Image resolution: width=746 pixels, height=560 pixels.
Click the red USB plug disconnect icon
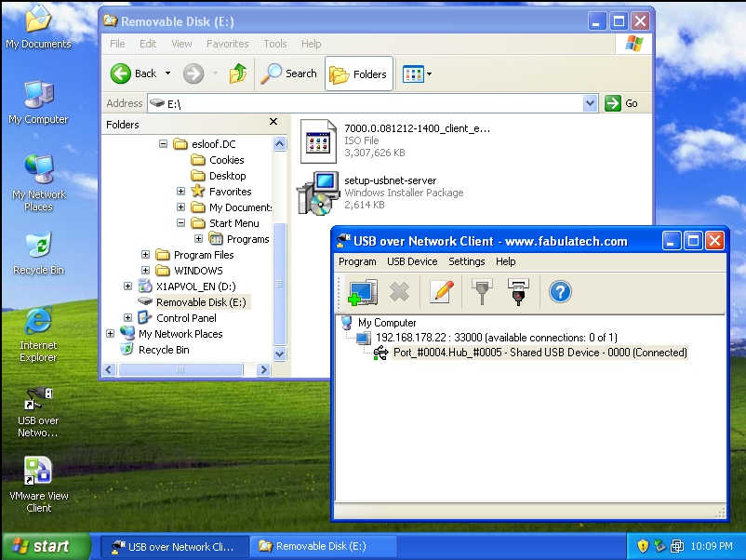(518, 292)
